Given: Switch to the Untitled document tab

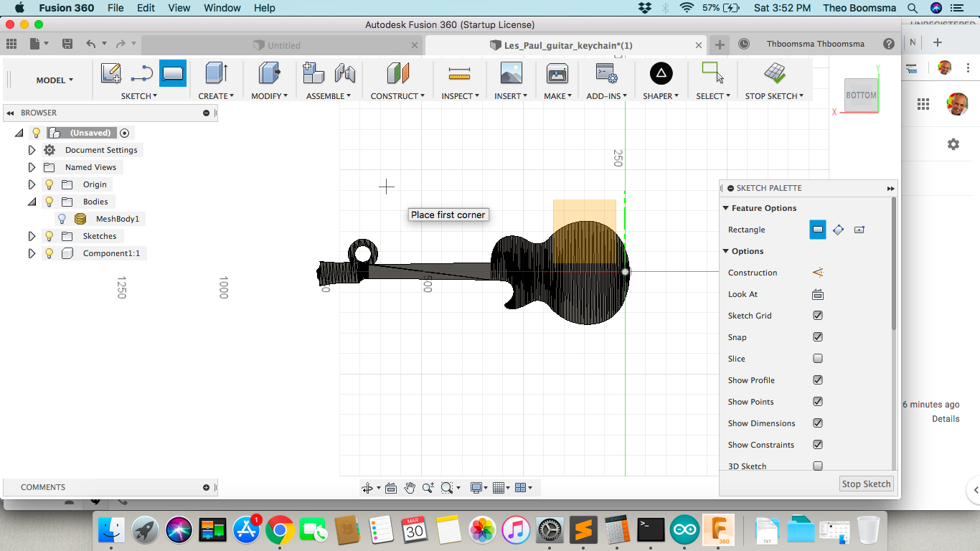Looking at the screenshot, I should coord(283,45).
